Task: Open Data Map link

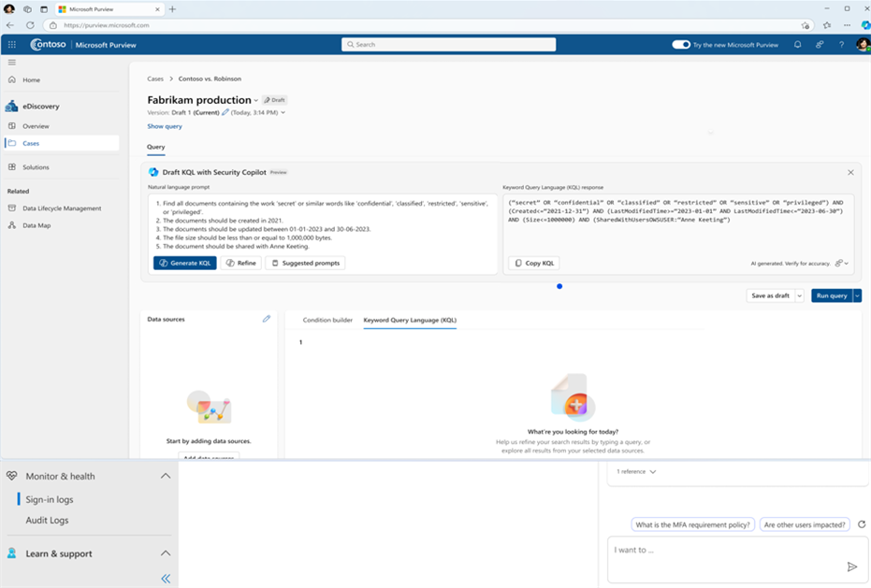Action: (36, 225)
